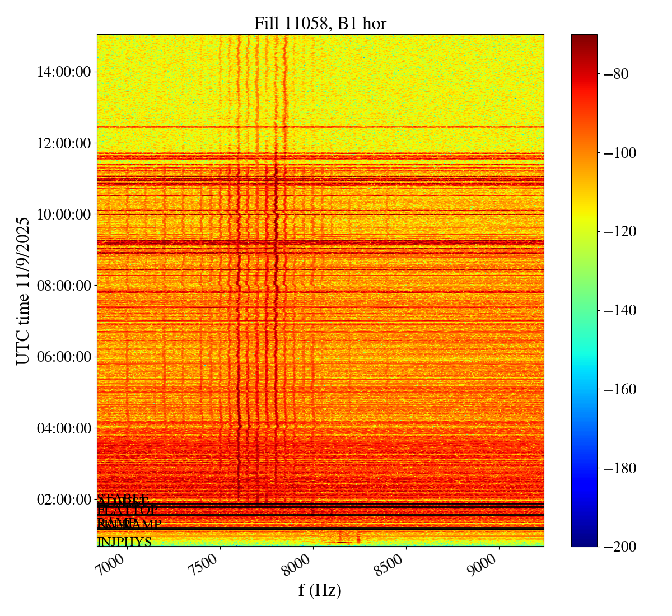This screenshot has height=616, width=672.
Task: Click the 06:00:00 time tick label
Action: pos(63,357)
